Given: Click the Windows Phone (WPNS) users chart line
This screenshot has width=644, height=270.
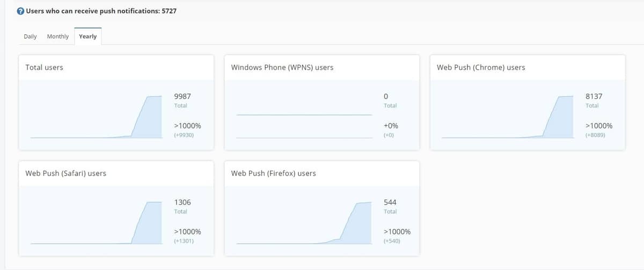Looking at the screenshot, I should pyautogui.click(x=304, y=115).
